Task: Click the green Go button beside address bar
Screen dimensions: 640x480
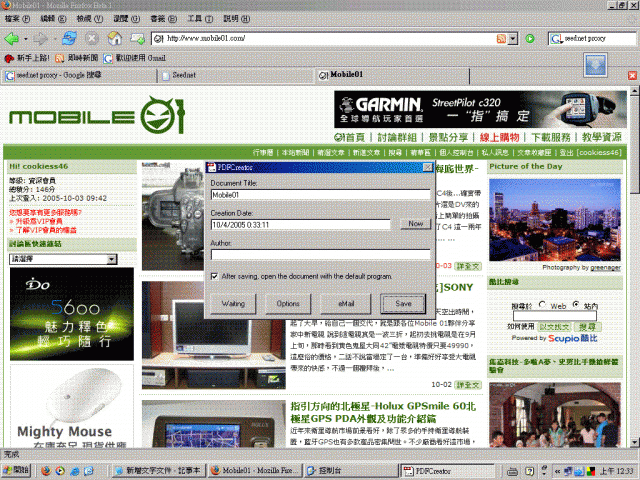Action: tap(530, 39)
